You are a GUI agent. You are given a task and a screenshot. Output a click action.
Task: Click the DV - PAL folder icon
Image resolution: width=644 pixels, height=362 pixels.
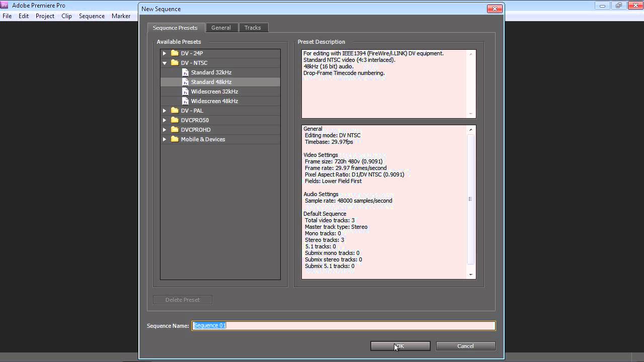(x=175, y=111)
